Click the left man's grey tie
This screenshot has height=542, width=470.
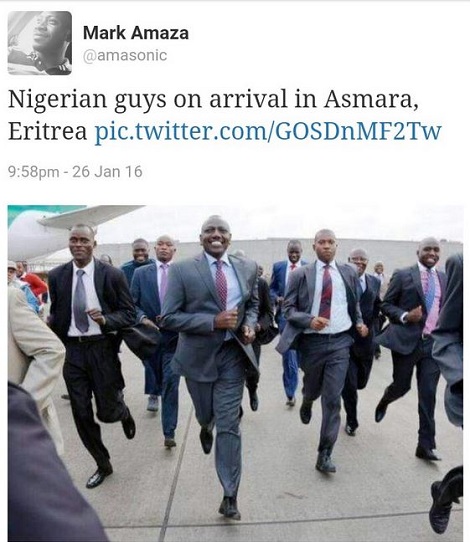(x=81, y=301)
